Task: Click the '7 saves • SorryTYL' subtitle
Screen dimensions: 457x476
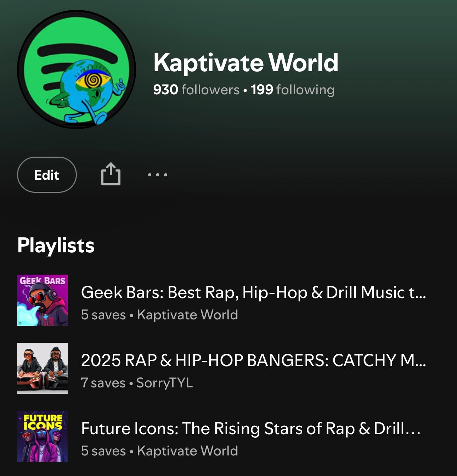Action: pyautogui.click(x=137, y=383)
